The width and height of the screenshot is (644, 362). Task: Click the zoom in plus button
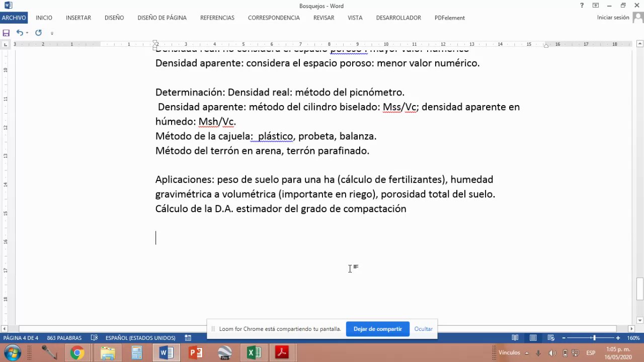pyautogui.click(x=618, y=338)
